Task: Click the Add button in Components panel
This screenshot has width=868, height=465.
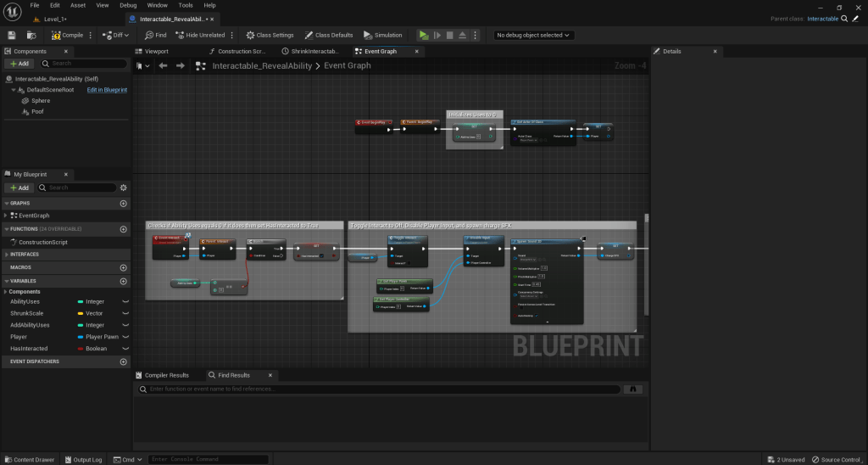Action: pyautogui.click(x=19, y=64)
